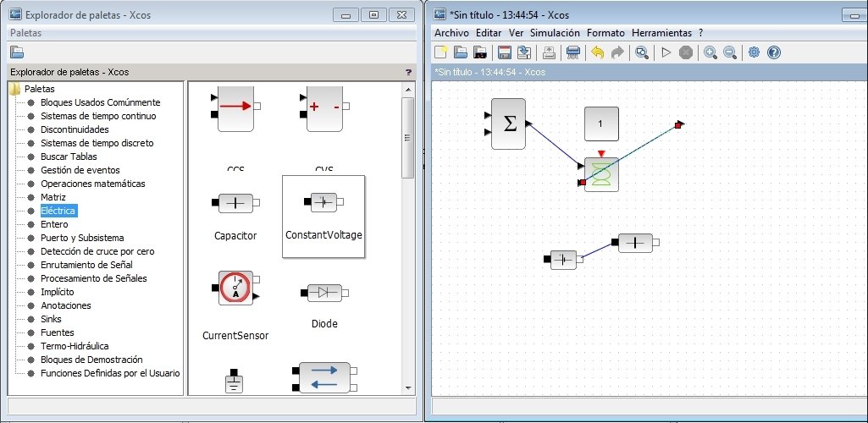Click the palette list scrollbar thumb
Viewport: 868px width, 423px height.
click(408, 138)
